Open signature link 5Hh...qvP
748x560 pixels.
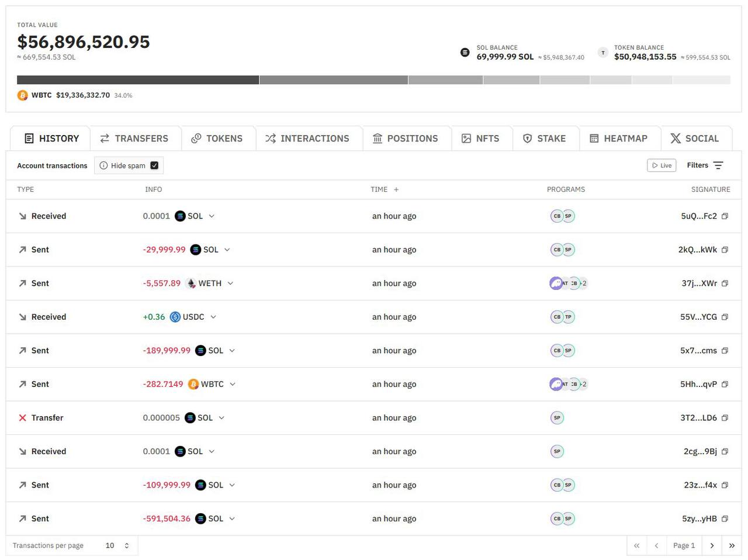(x=698, y=384)
